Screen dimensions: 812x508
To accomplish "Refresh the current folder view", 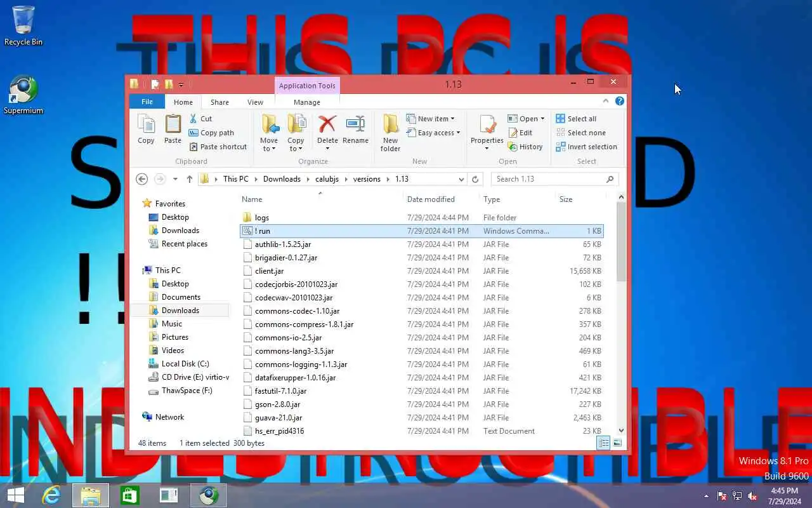I will pos(475,179).
